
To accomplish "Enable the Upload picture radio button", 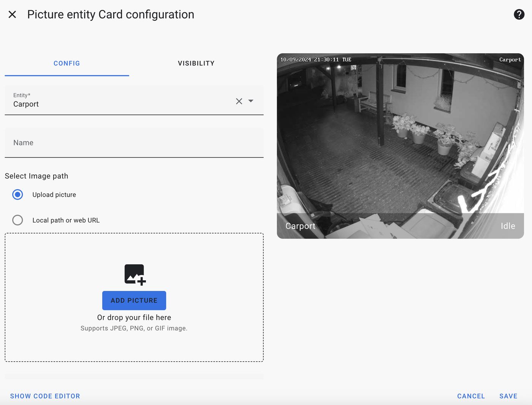I will click(x=17, y=194).
